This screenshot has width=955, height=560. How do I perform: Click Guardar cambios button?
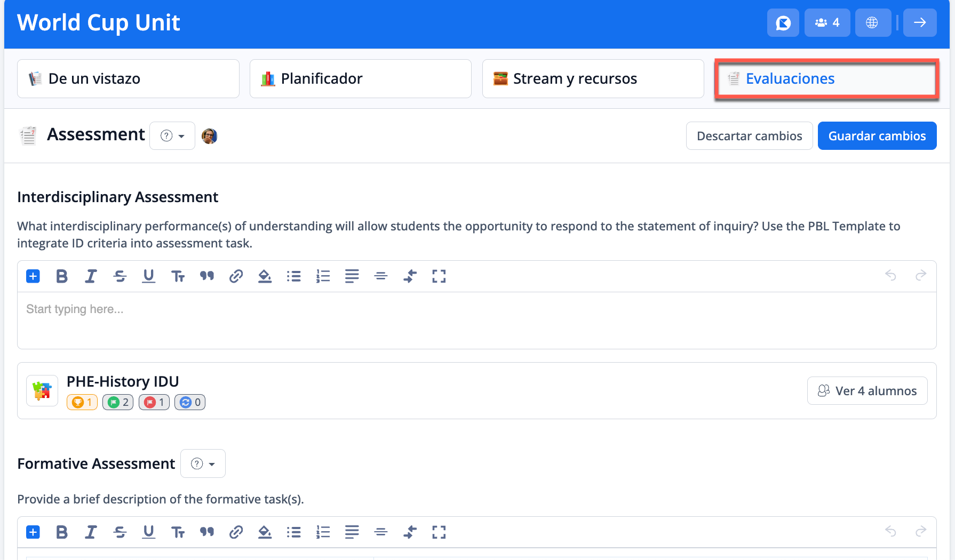point(877,136)
